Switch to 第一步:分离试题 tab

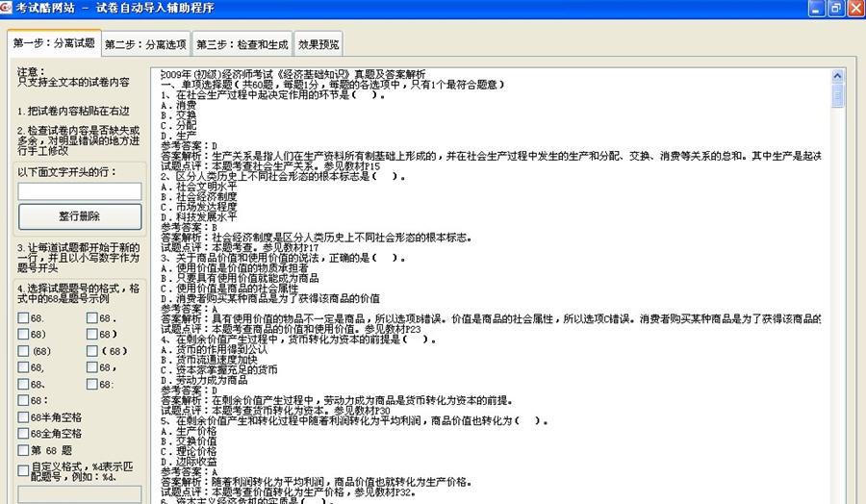tap(54, 43)
